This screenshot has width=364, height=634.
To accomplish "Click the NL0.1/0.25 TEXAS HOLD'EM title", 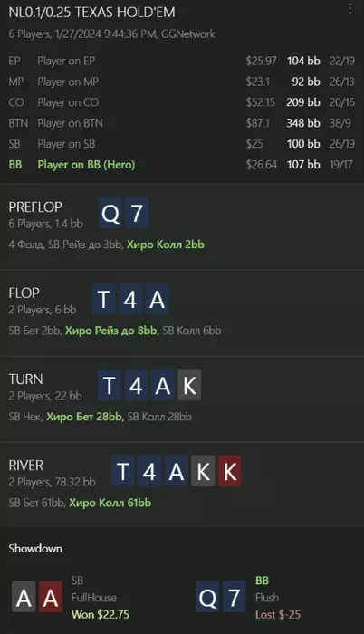I will (91, 13).
